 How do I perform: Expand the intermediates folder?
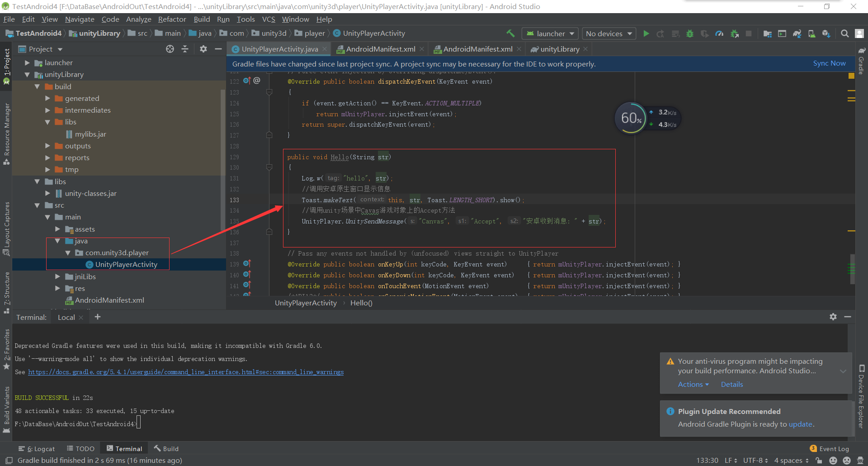coord(47,110)
